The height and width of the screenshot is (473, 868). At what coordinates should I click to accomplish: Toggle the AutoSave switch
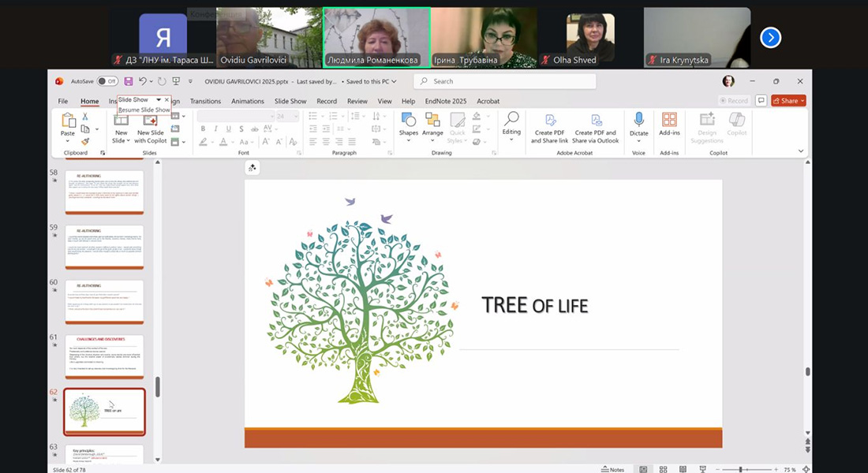tap(107, 81)
